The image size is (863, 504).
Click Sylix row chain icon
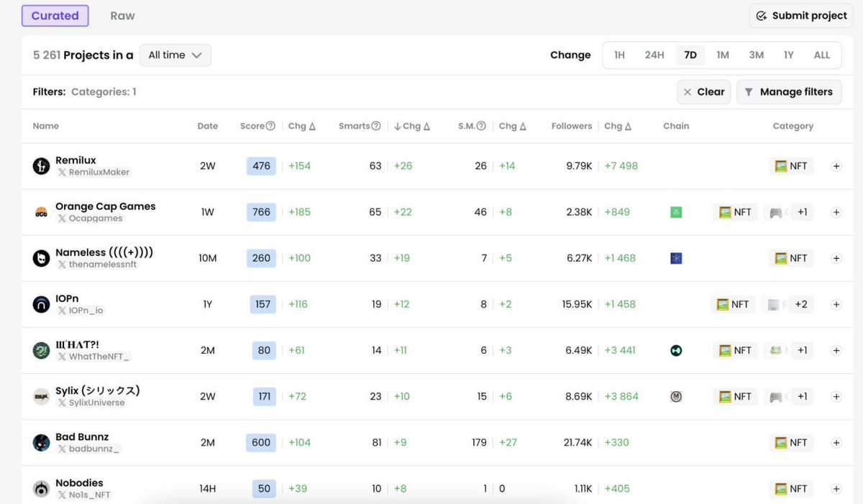click(676, 396)
